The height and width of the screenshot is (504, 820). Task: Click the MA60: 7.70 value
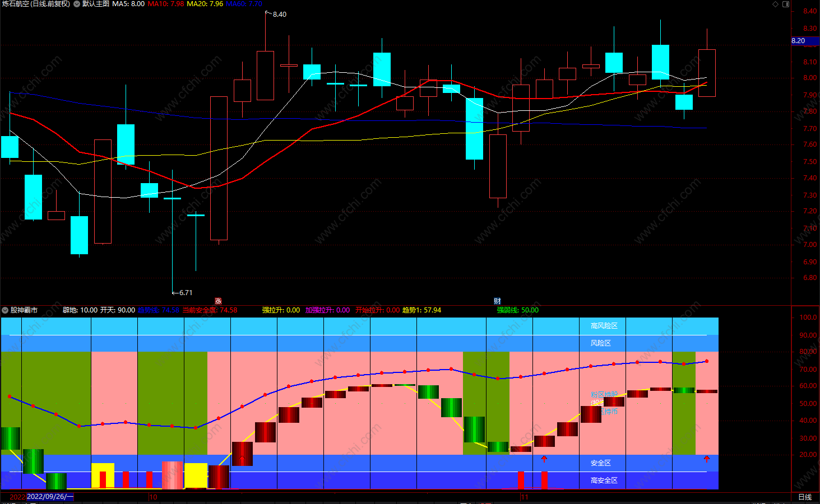coord(244,4)
